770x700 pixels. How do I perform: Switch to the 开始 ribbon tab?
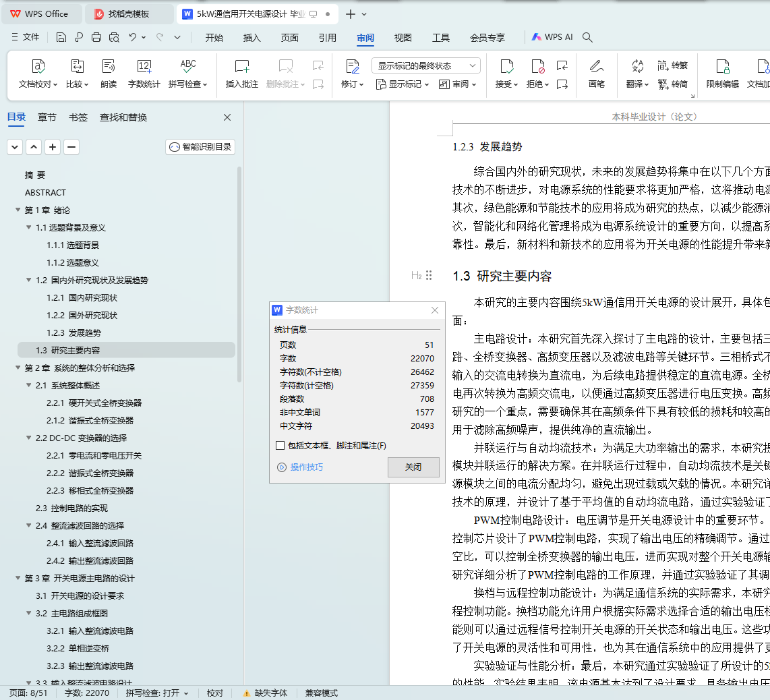[214, 37]
